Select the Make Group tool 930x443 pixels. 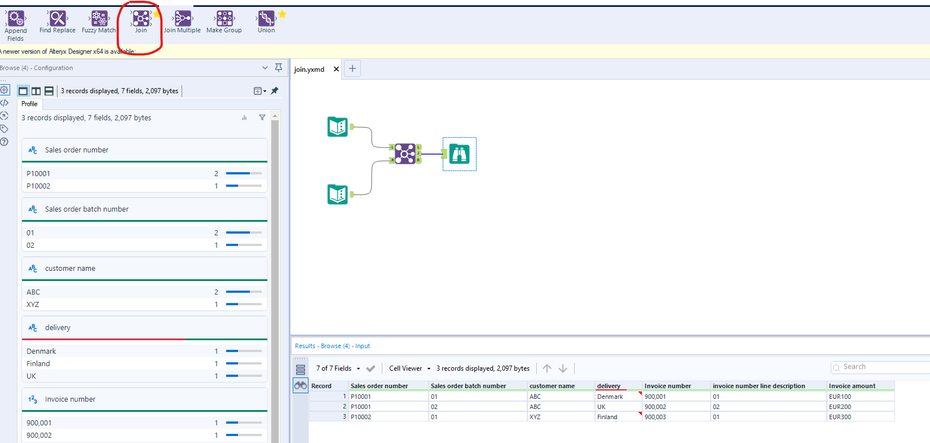[224, 22]
